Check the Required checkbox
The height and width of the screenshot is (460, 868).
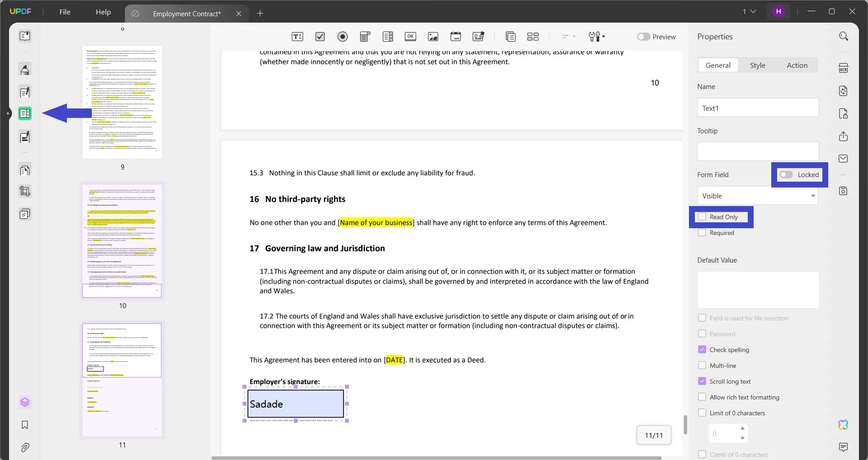point(702,233)
